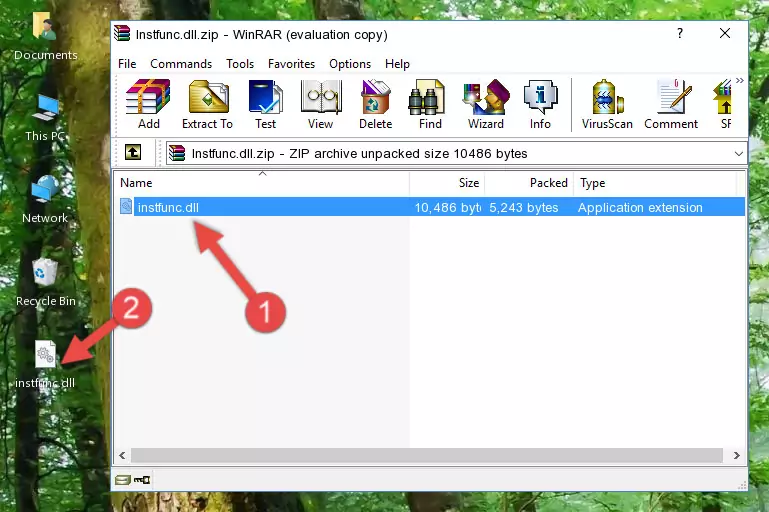The width and height of the screenshot is (769, 512).
Task: Click the Extract To toolbar icon
Action: (207, 104)
